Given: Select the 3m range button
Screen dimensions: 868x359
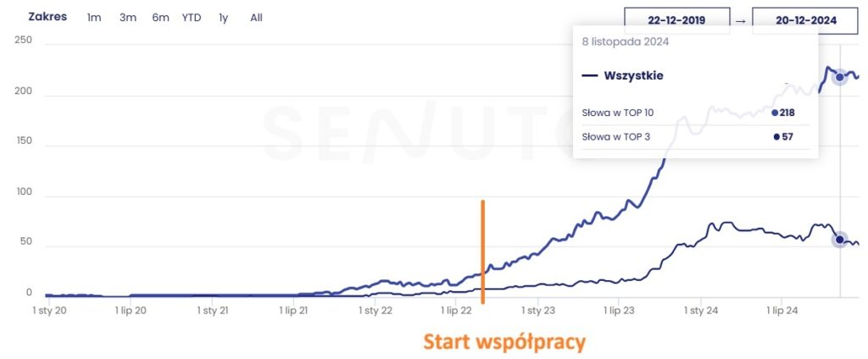Looking at the screenshot, I should [x=128, y=18].
